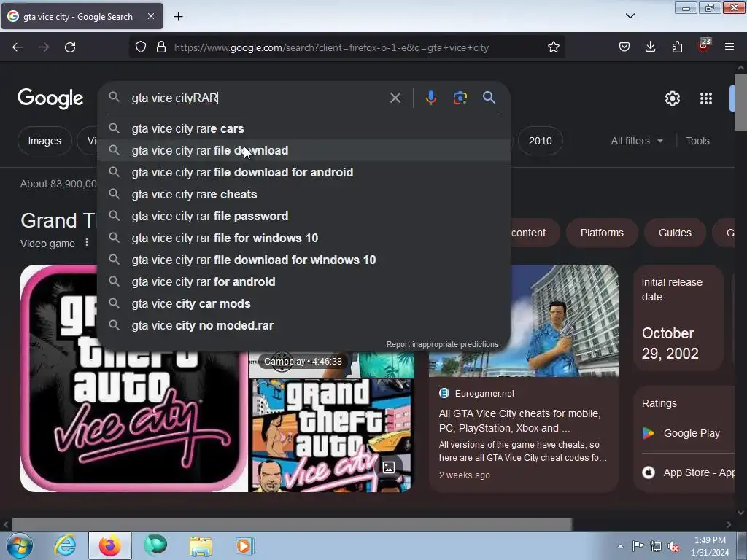Reload the current page
Screen dimensions: 747x560
pos(70,47)
